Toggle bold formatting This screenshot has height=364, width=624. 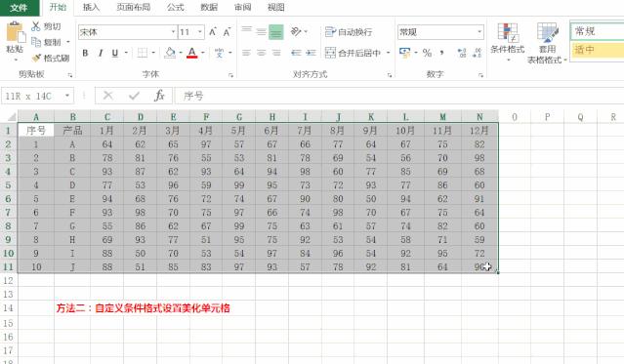pos(85,53)
